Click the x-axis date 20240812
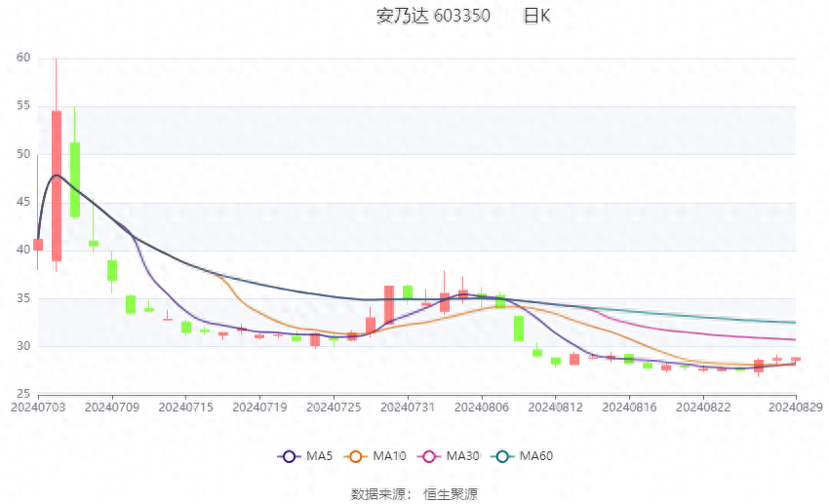The image size is (829, 504). 555,407
